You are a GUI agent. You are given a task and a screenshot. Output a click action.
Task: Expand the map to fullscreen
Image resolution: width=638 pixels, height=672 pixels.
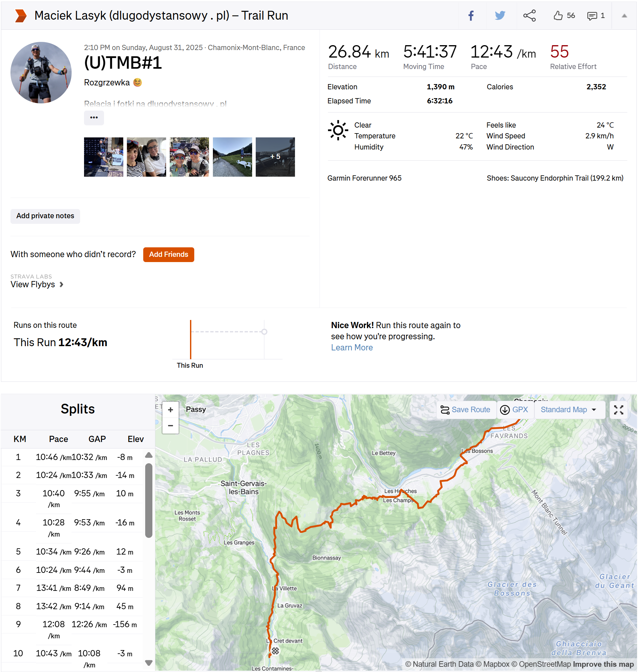[618, 410]
